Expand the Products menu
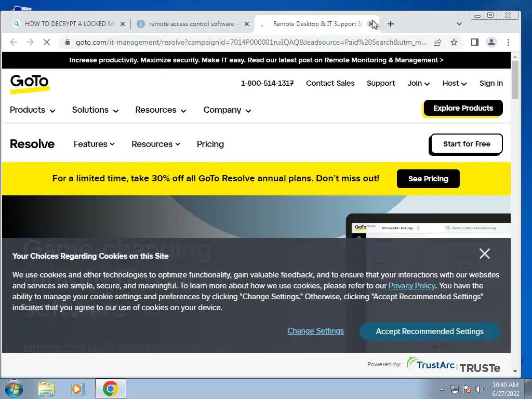The image size is (532, 399). pos(32,110)
